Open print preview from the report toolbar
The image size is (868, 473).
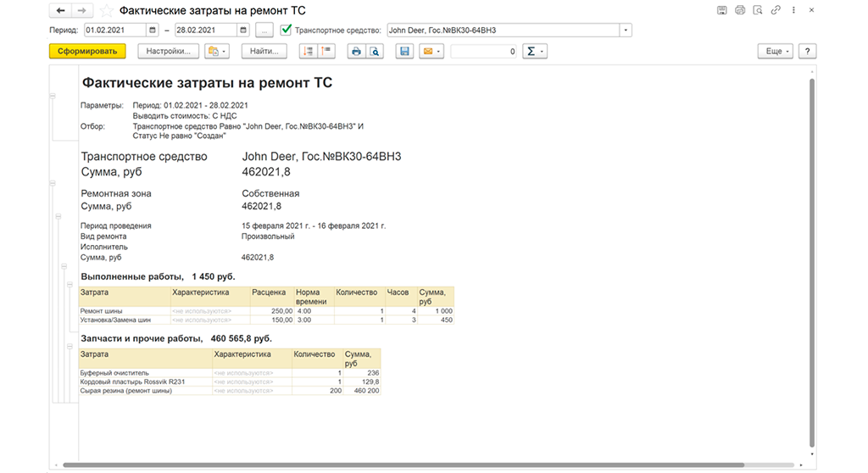tap(375, 51)
